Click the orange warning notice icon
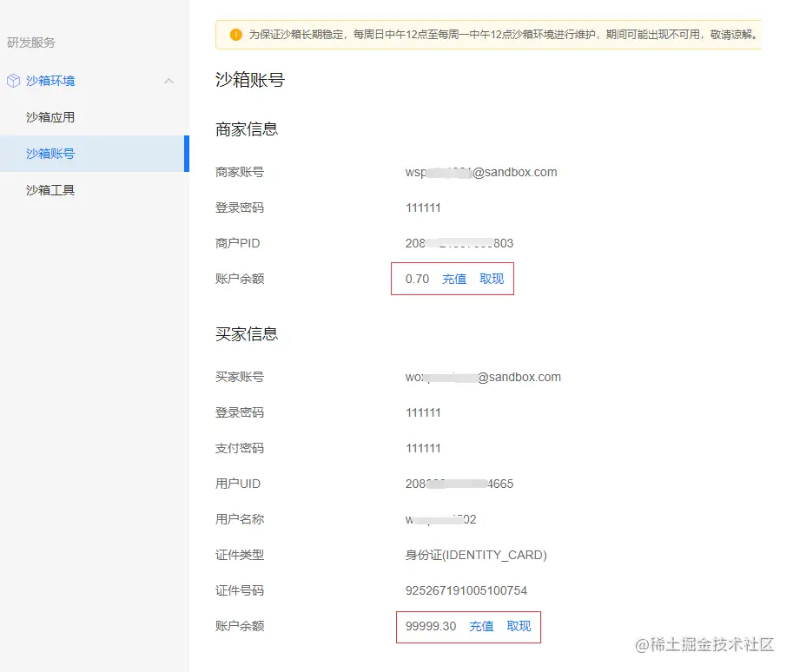 235,35
